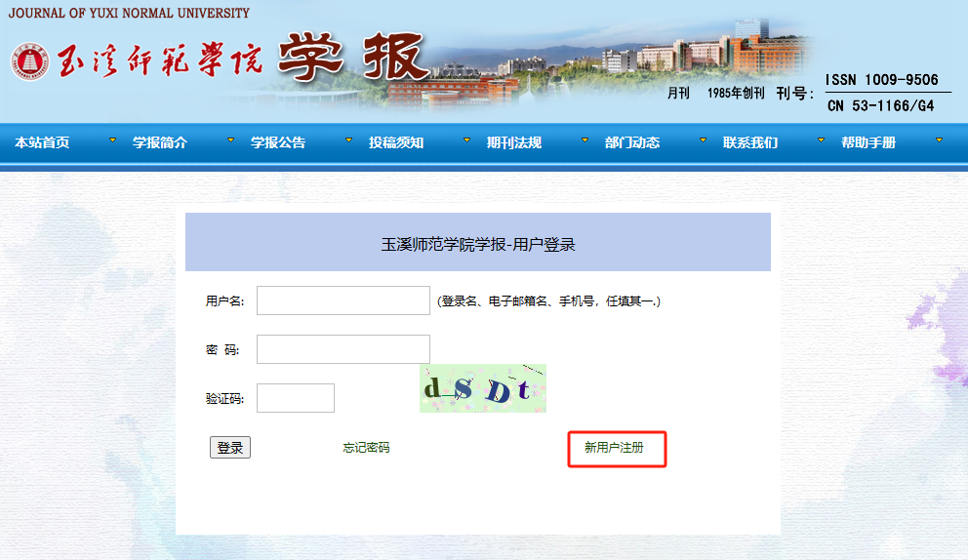Open the 帮助手册 menu item
The image size is (968, 560).
[x=868, y=142]
